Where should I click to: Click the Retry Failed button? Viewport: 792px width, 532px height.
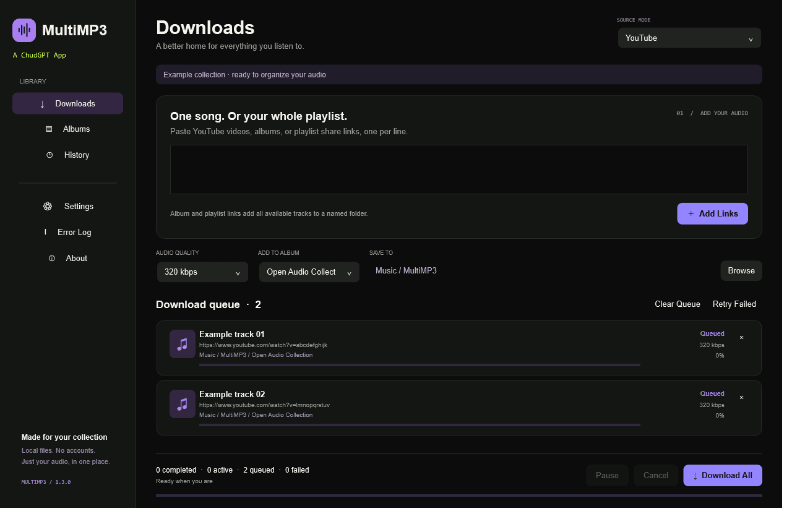point(734,304)
